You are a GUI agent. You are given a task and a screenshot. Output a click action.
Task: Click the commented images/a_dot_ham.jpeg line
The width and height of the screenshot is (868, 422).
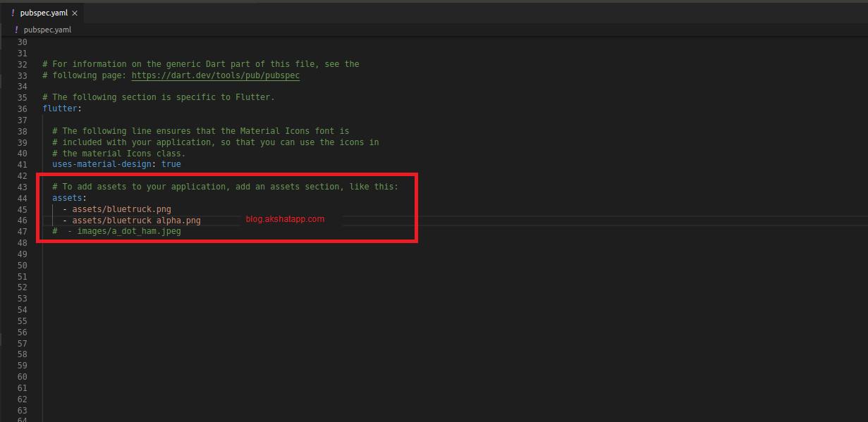click(124, 231)
